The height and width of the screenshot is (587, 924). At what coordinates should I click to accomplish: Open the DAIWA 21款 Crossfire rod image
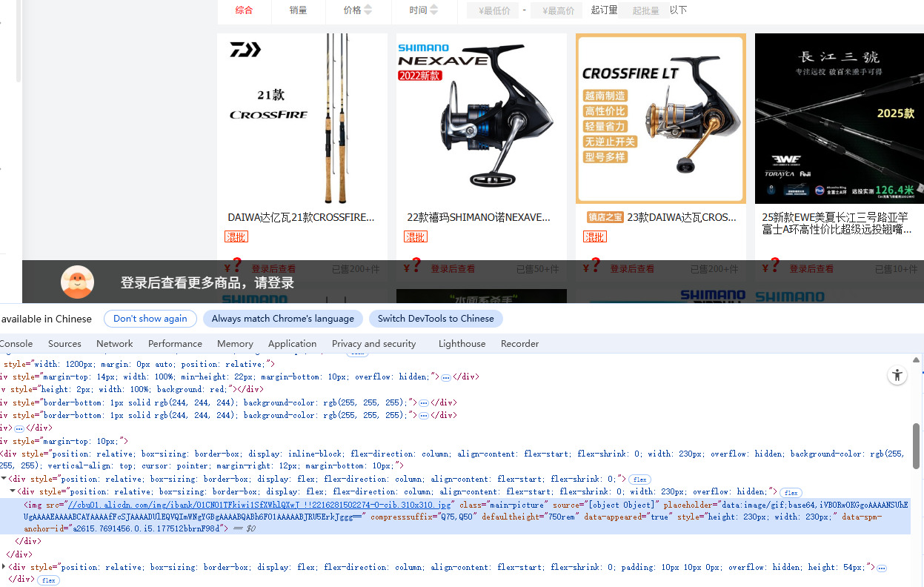[302, 119]
